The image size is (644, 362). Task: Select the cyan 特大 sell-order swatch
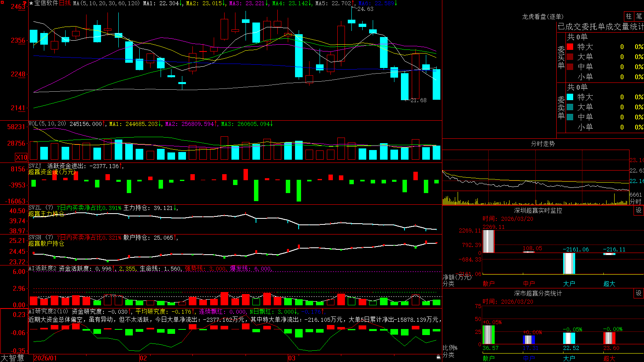(570, 97)
